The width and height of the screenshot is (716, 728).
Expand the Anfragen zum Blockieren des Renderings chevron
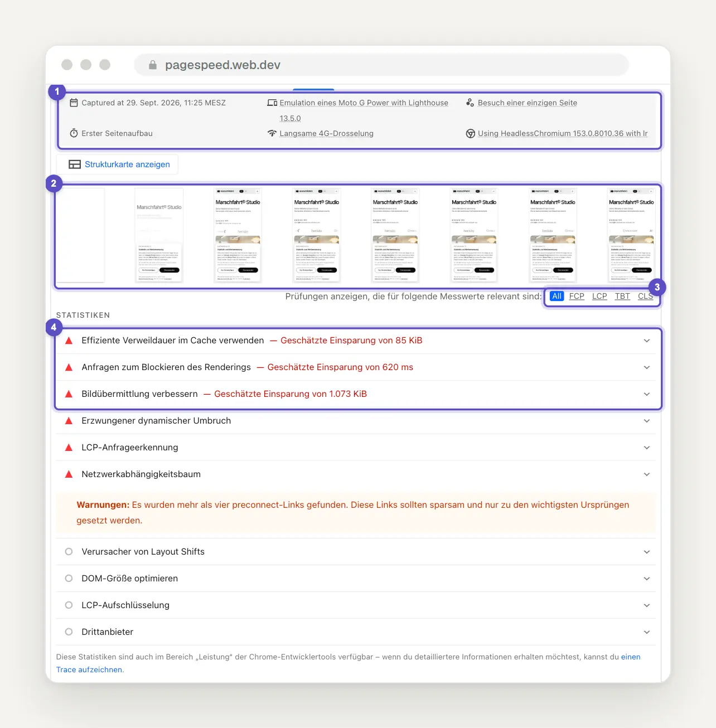647,367
